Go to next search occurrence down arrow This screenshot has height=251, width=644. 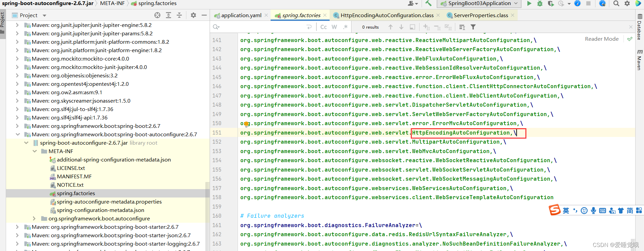(x=401, y=27)
